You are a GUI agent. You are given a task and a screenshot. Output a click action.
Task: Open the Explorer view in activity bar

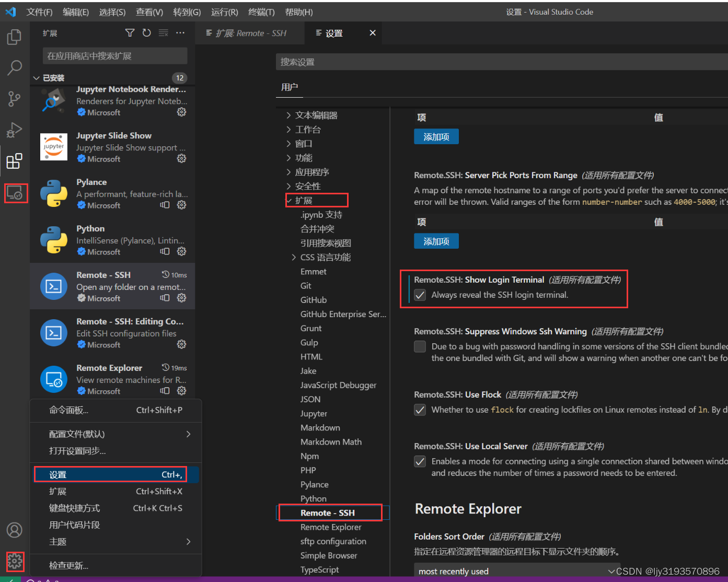(14, 37)
